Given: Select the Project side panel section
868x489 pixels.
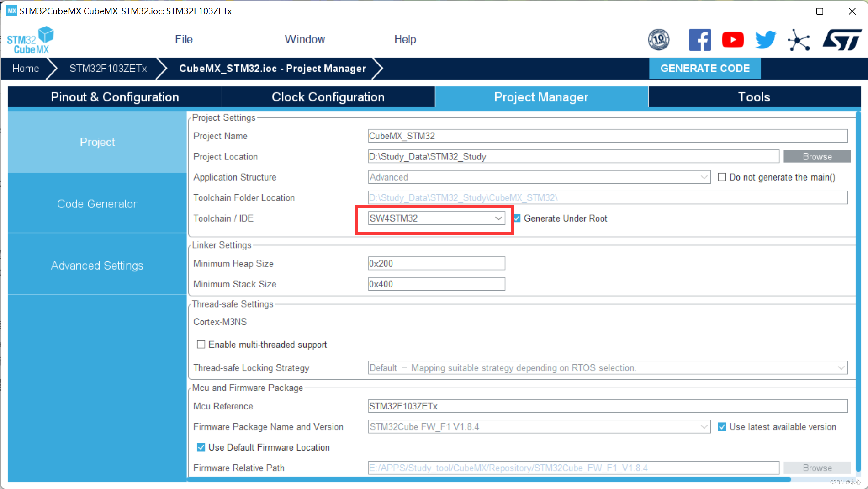Looking at the screenshot, I should click(x=97, y=142).
